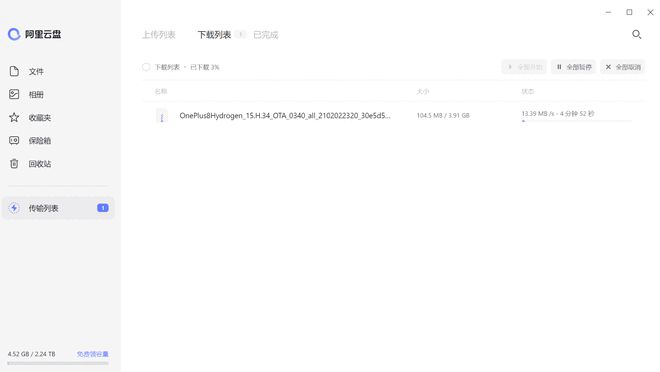
Task: Select 传输列表 transfer list in sidebar
Action: [x=58, y=208]
